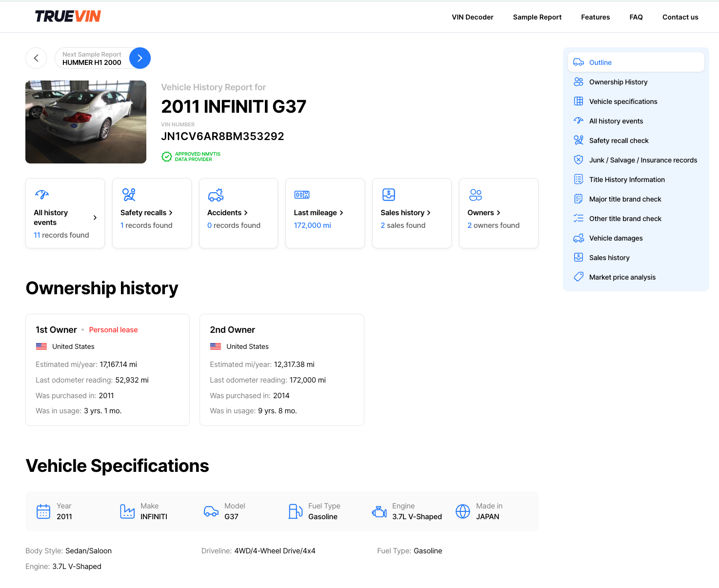This screenshot has height=588, width=719.
Task: Click the Junk / Salvage shield icon
Action: click(x=579, y=160)
